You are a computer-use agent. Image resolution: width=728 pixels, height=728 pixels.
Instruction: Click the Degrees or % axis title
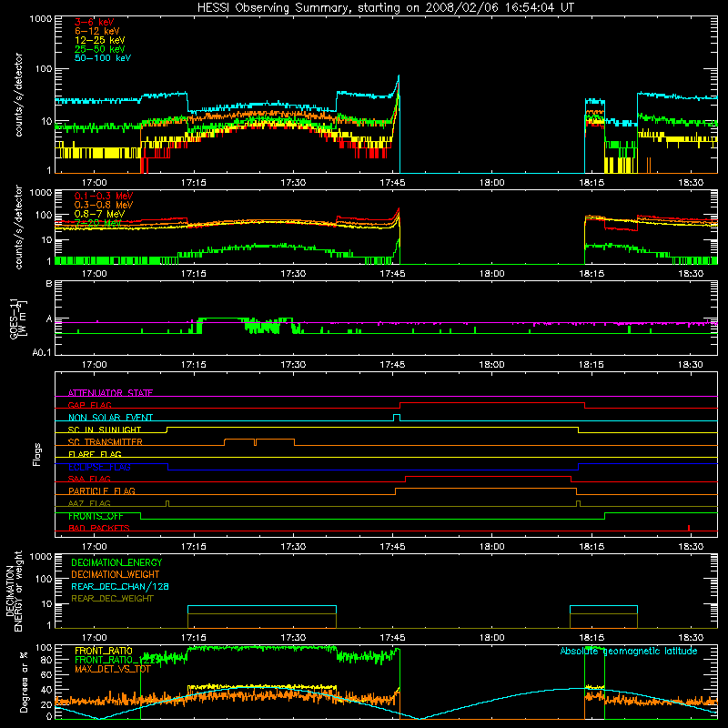coord(24,682)
